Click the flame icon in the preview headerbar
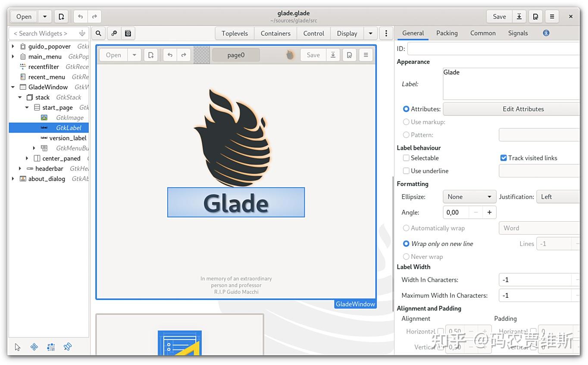The width and height of the screenshot is (588, 365). (x=290, y=55)
